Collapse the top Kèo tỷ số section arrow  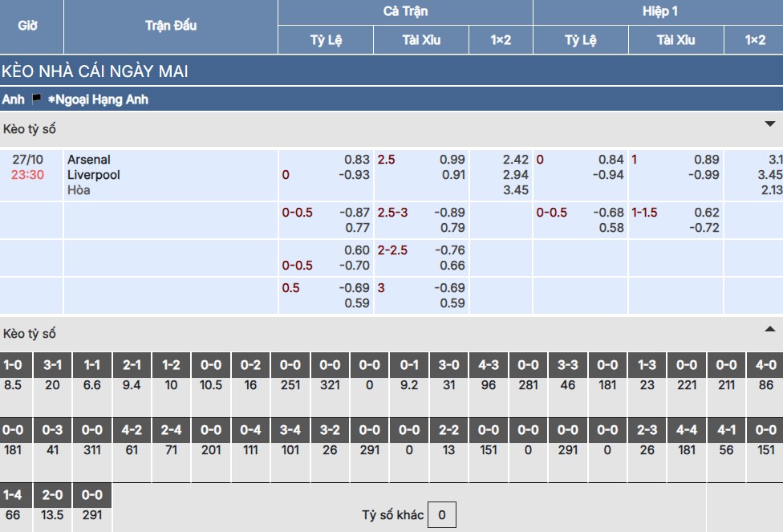769,124
